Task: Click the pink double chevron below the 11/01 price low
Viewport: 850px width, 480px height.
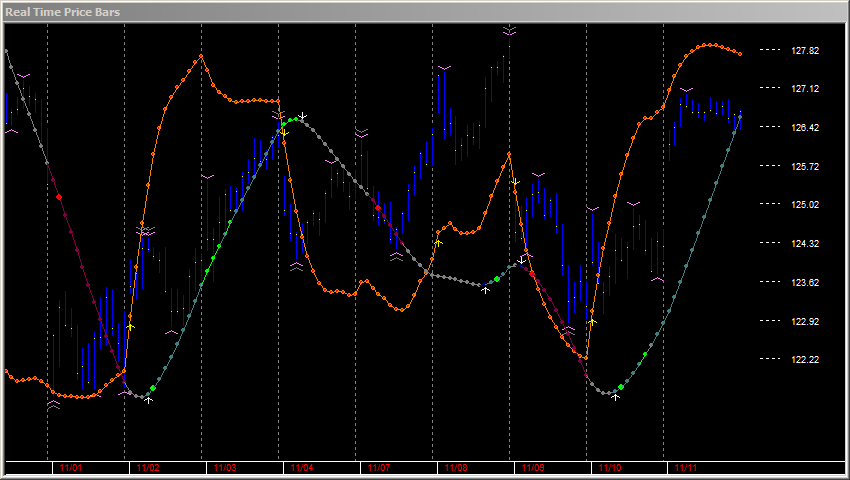Action: pyautogui.click(x=53, y=404)
